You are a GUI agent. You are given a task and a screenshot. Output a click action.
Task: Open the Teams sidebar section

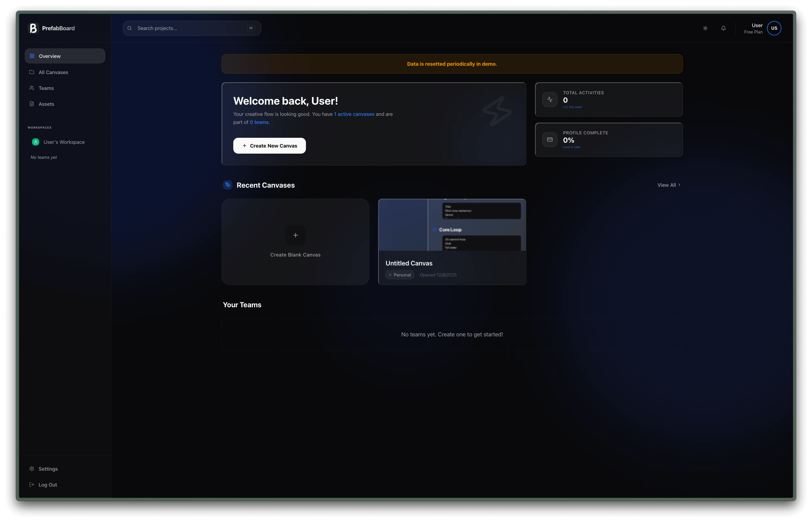[x=46, y=88]
